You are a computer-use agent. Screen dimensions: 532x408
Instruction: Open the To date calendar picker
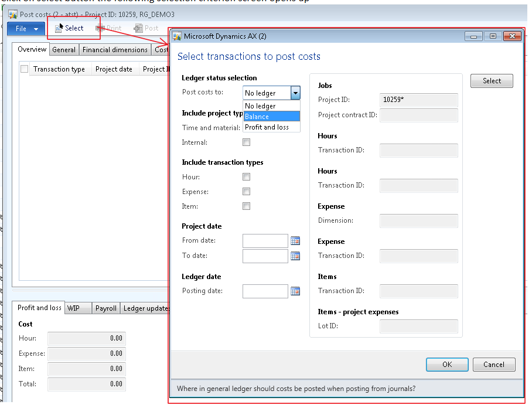point(295,256)
